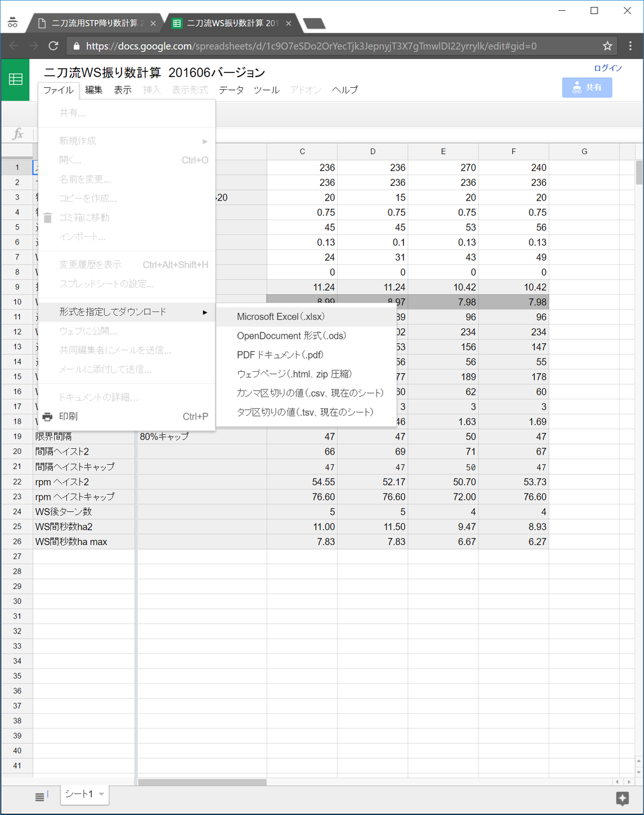Expand 形式を指定してダウンロード submenu arrow

205,312
